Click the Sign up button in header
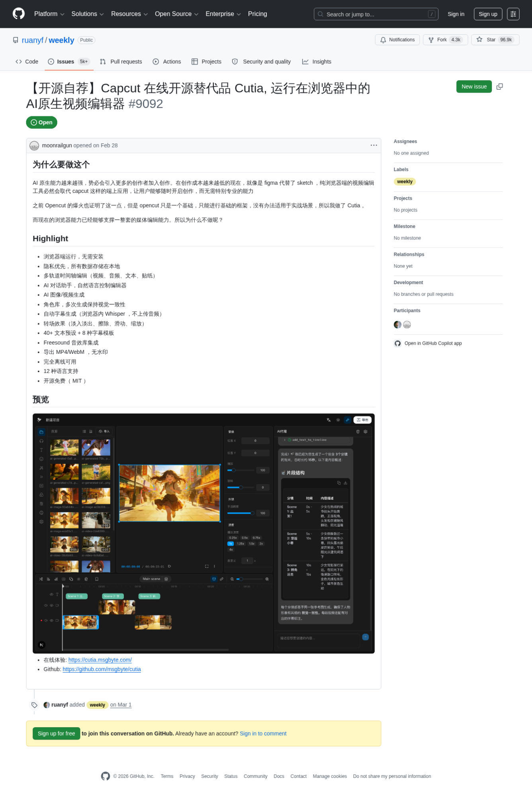This screenshot has width=532, height=797. tap(488, 14)
